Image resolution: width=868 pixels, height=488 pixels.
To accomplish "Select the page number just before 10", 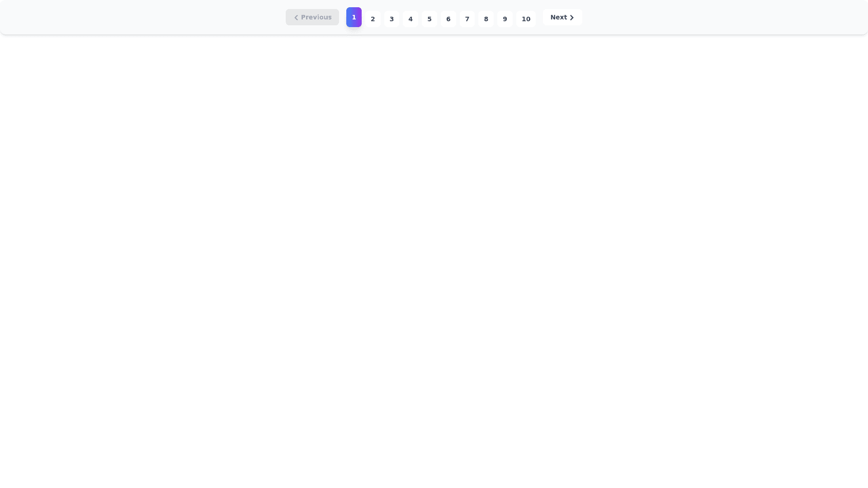I will (505, 19).
